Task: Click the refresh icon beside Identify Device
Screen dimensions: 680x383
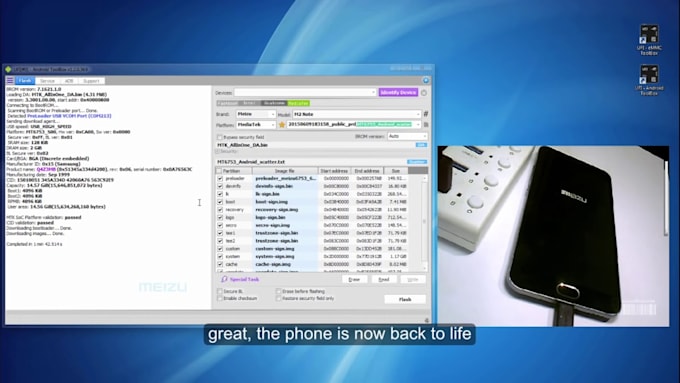Action: click(424, 92)
